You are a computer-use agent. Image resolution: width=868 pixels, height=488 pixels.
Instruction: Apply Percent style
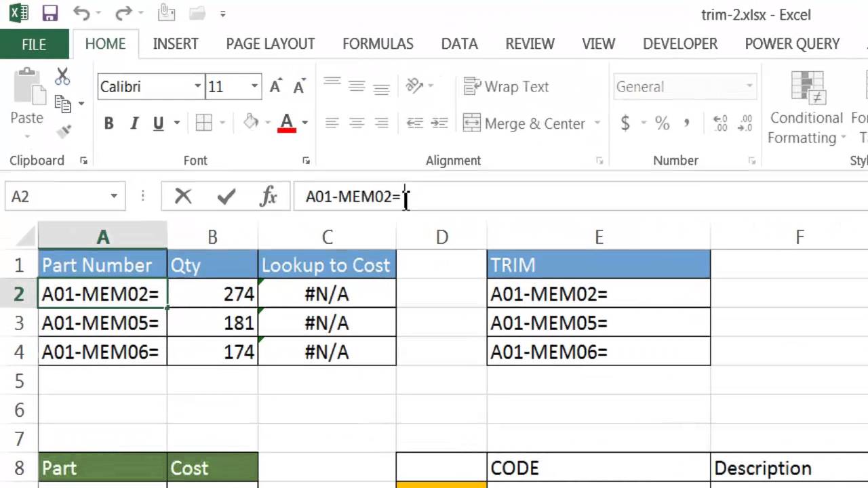[x=662, y=123]
